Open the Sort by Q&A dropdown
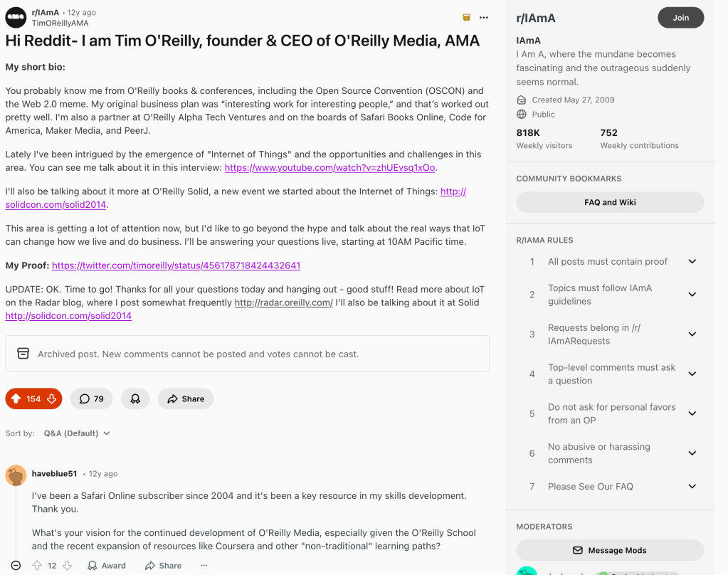This screenshot has width=728, height=575. click(77, 433)
